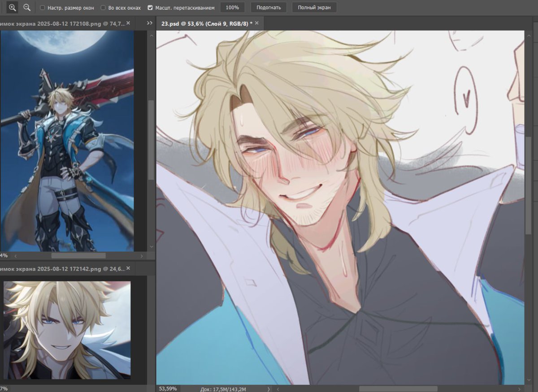The image size is (538, 392).
Task: Click up arrow of 172108.png vertical scrollbar
Action: coord(151,35)
